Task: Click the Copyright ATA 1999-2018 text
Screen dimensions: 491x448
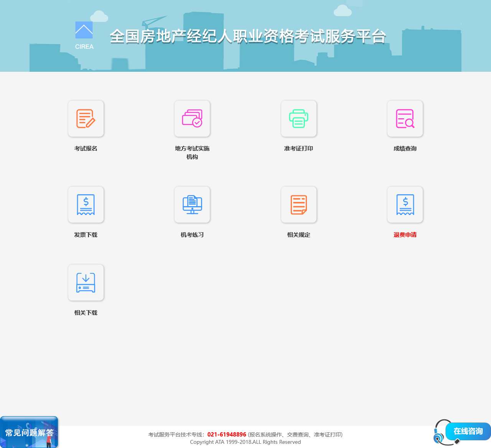Action: click(245, 442)
